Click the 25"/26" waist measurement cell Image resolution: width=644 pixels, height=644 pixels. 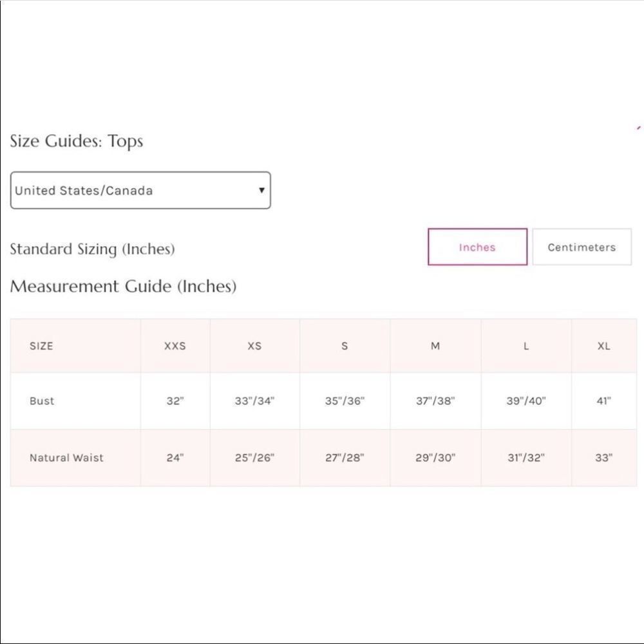coord(254,457)
